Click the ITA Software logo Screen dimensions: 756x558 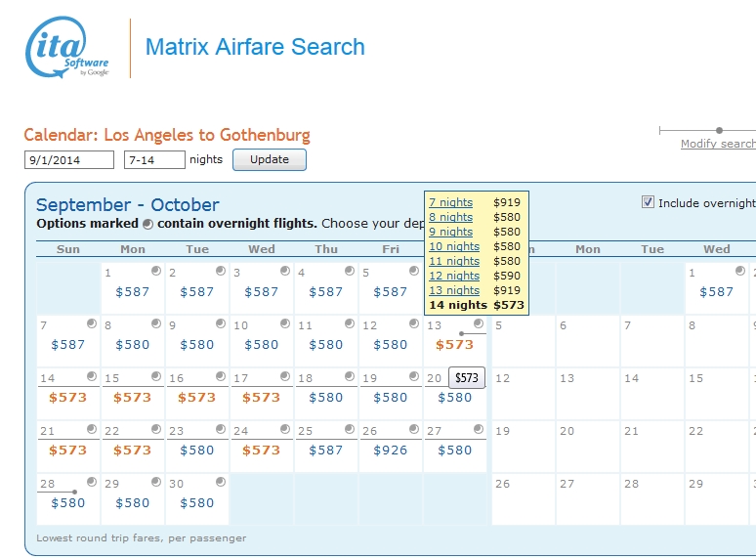pos(66,48)
